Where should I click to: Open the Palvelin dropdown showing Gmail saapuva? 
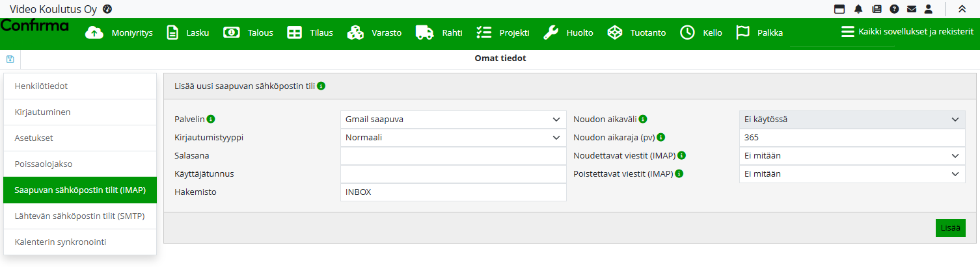coord(453,120)
